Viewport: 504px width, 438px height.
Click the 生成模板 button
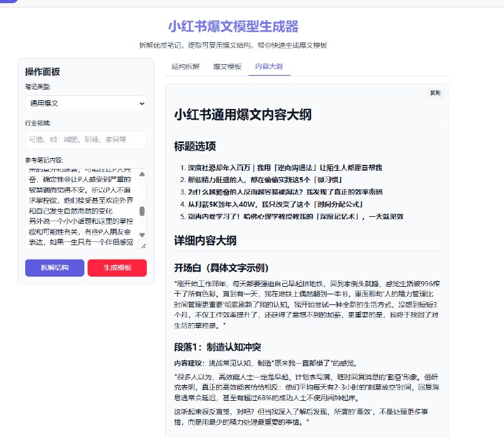pos(117,268)
